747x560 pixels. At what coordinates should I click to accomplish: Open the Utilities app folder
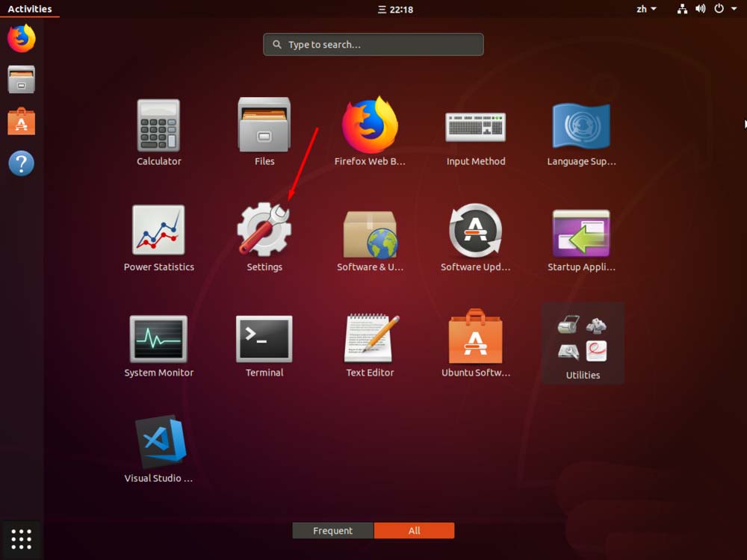pyautogui.click(x=582, y=337)
